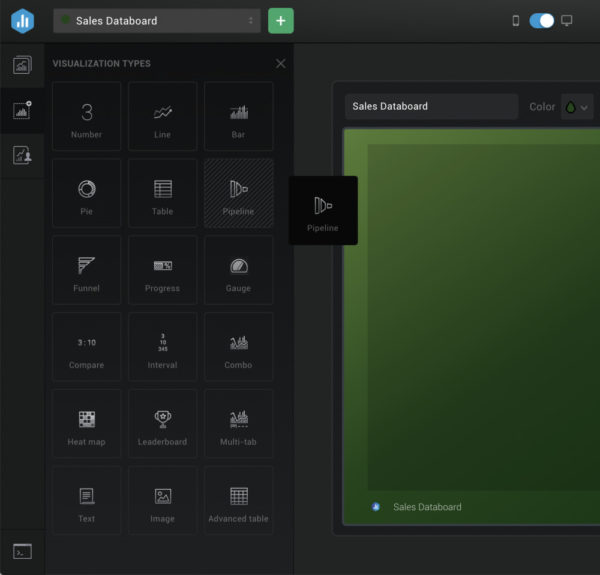
Task: Open the console icon at bottom left
Action: pyautogui.click(x=22, y=551)
